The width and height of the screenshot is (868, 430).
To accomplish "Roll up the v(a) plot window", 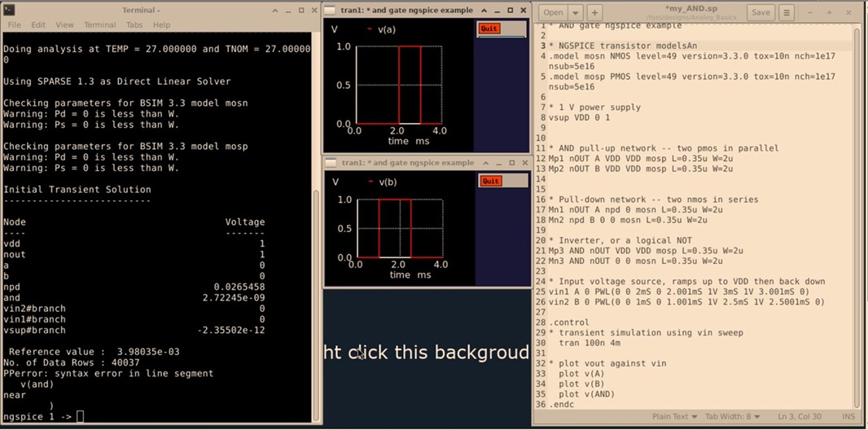I will tap(484, 10).
